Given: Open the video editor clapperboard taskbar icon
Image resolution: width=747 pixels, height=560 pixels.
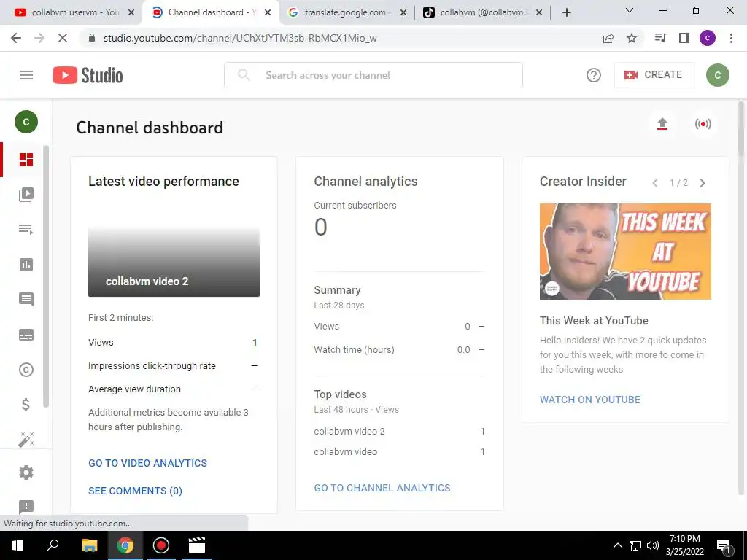Looking at the screenshot, I should click(196, 545).
